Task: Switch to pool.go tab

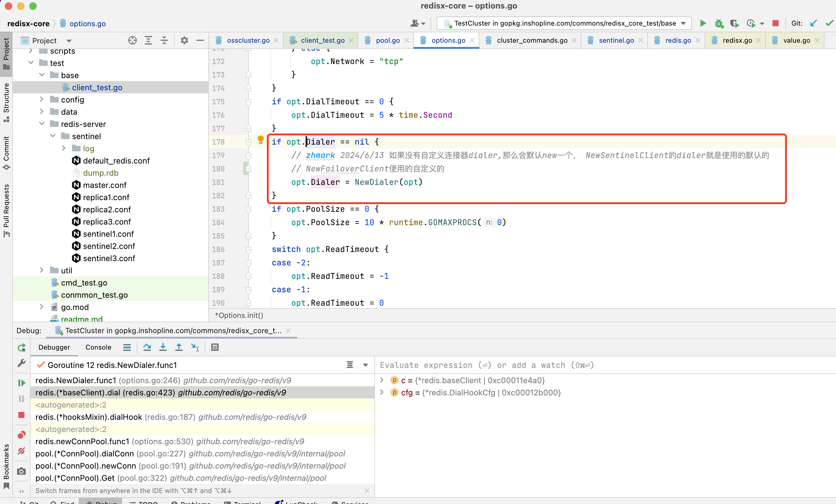Action: click(x=388, y=40)
